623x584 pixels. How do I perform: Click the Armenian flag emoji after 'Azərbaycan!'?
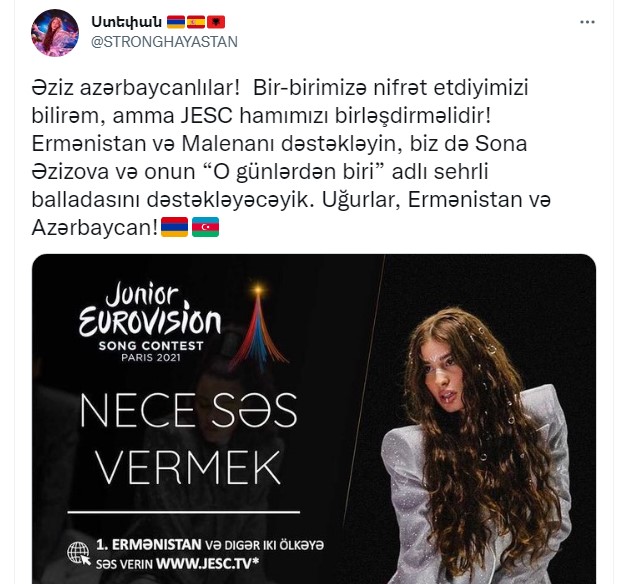click(174, 227)
